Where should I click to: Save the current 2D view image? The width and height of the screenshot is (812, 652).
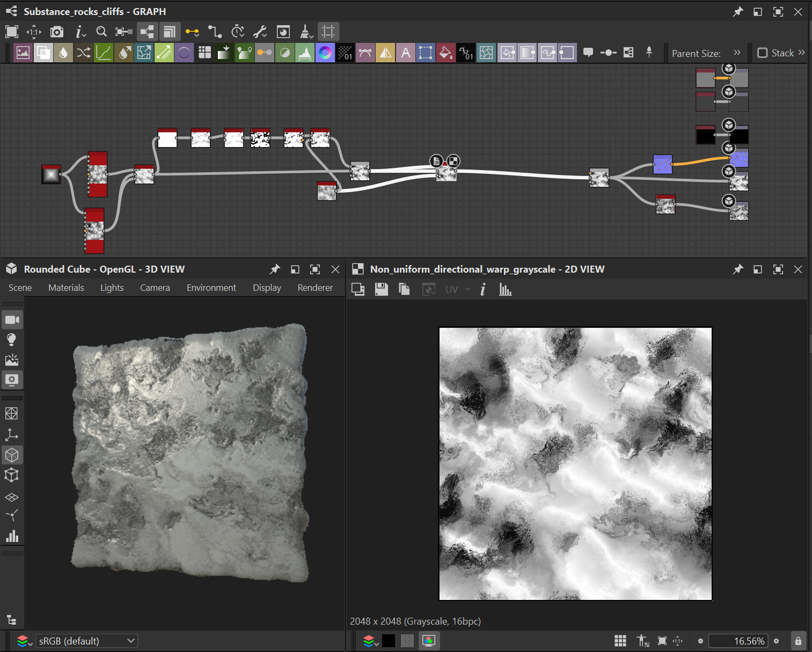[x=381, y=289]
